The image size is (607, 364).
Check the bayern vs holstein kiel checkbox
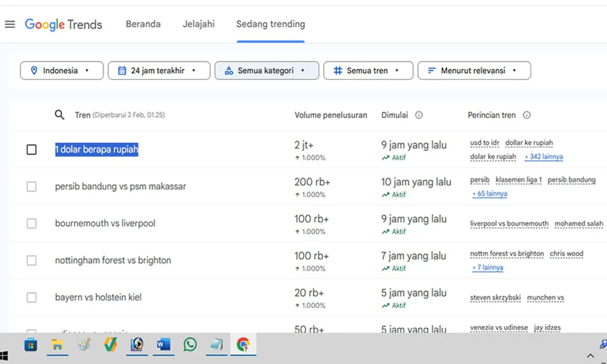31,297
